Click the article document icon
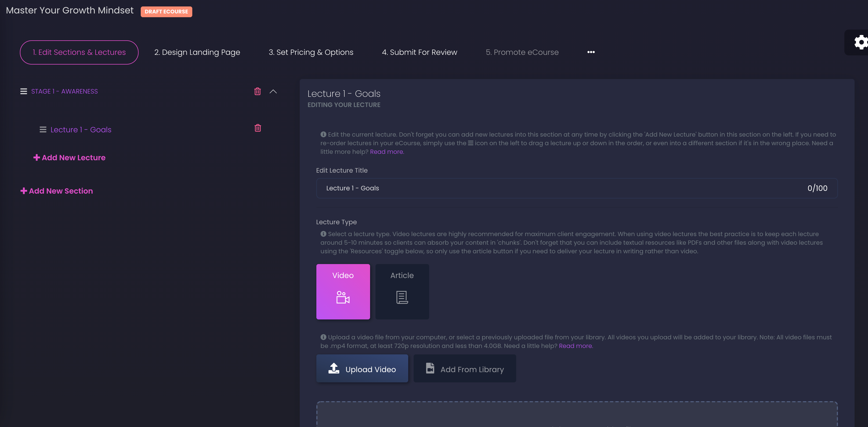 click(402, 297)
